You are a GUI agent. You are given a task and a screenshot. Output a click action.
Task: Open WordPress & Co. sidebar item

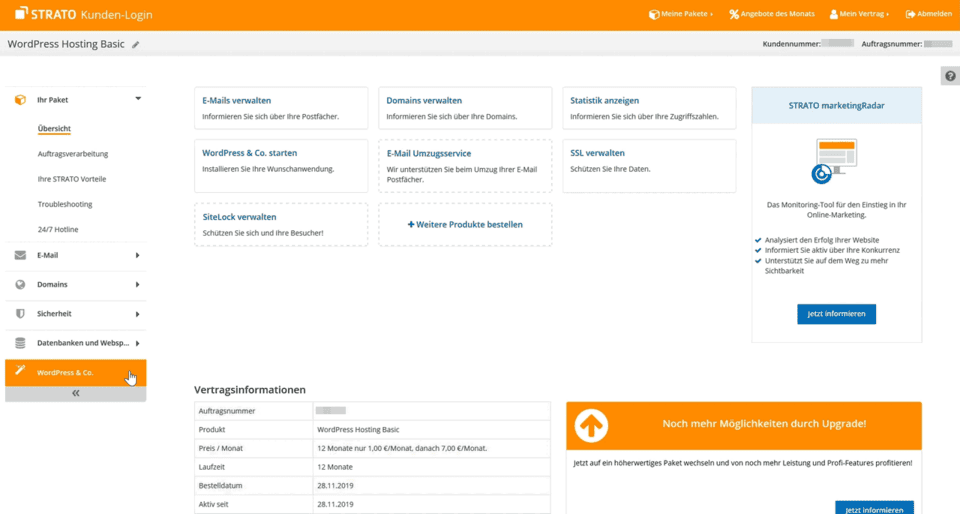66,372
